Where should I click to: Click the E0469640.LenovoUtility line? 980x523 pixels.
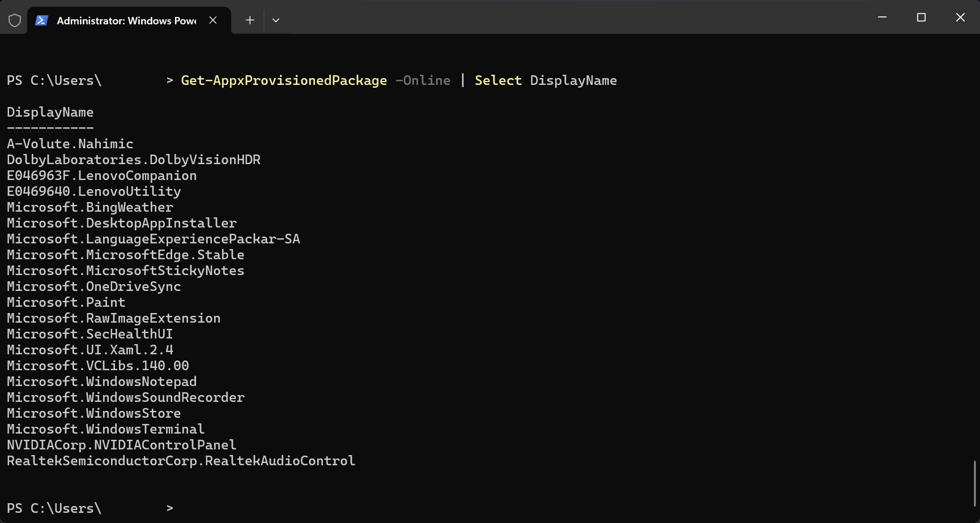coord(94,191)
